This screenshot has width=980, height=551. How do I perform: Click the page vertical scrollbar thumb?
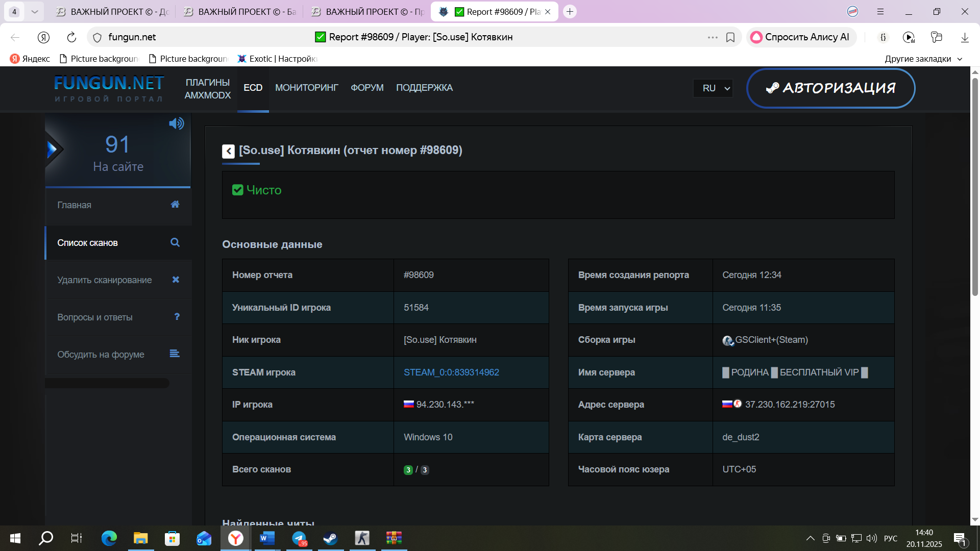pos(975,186)
